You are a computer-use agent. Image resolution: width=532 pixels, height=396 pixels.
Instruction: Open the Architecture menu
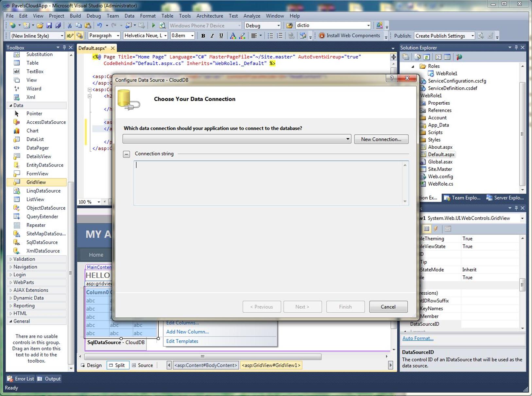[x=210, y=16]
